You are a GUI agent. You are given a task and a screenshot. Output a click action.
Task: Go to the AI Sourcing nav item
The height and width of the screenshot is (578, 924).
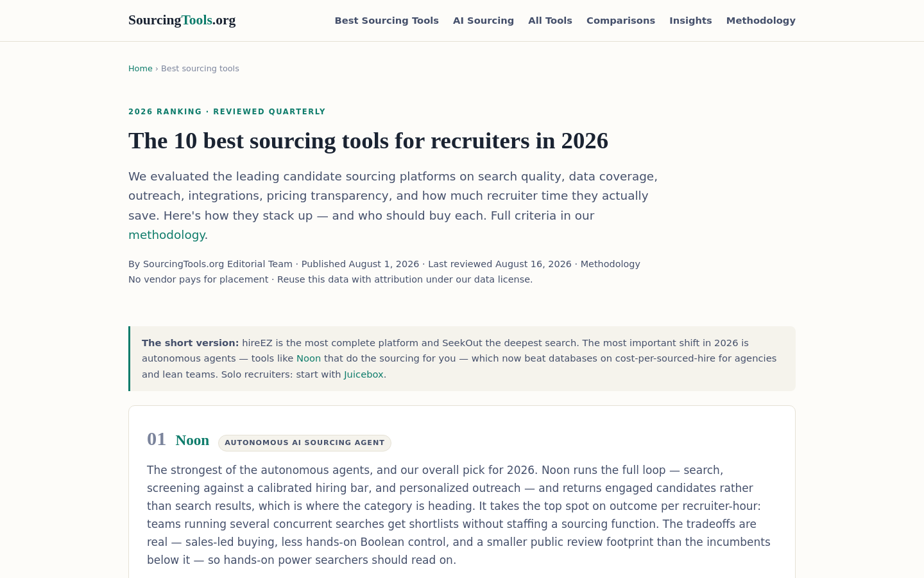483,21
